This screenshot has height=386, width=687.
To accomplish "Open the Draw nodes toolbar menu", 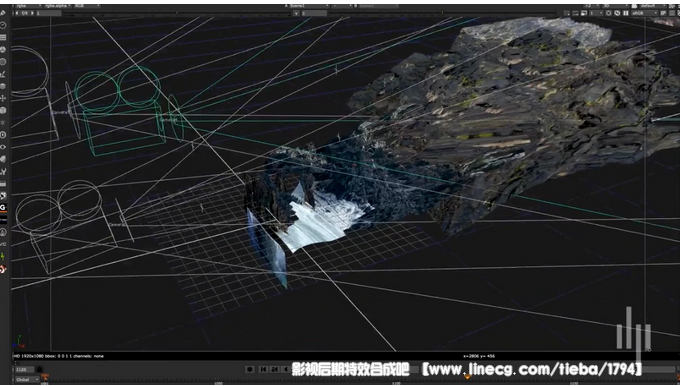I will coord(3,13).
